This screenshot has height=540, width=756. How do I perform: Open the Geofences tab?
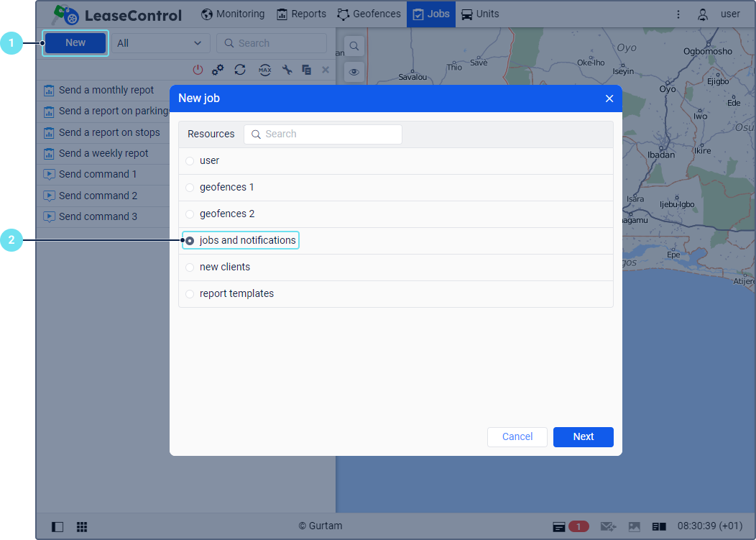pyautogui.click(x=369, y=14)
